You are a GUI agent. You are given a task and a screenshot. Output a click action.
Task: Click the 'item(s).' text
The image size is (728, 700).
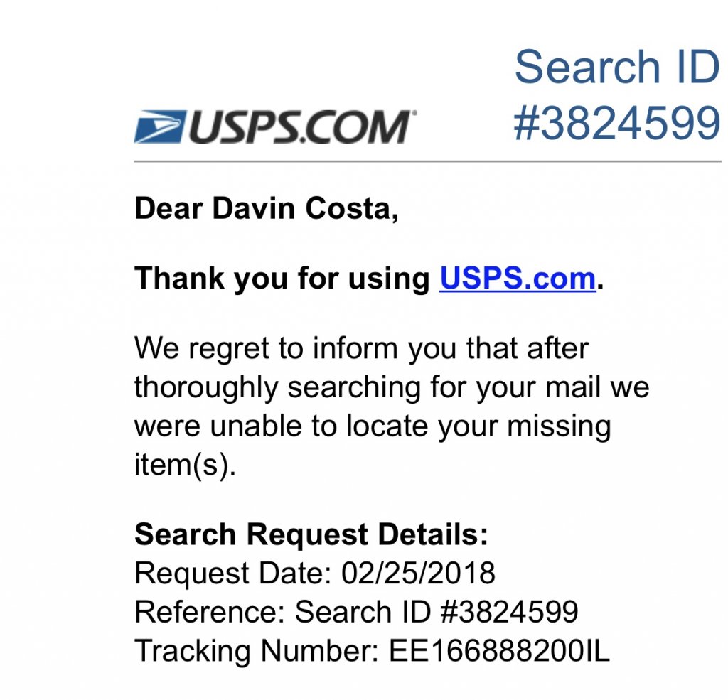(x=184, y=465)
